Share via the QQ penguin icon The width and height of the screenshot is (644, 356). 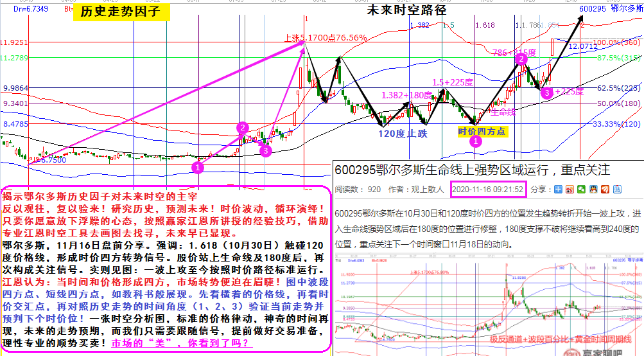pyautogui.click(x=593, y=190)
